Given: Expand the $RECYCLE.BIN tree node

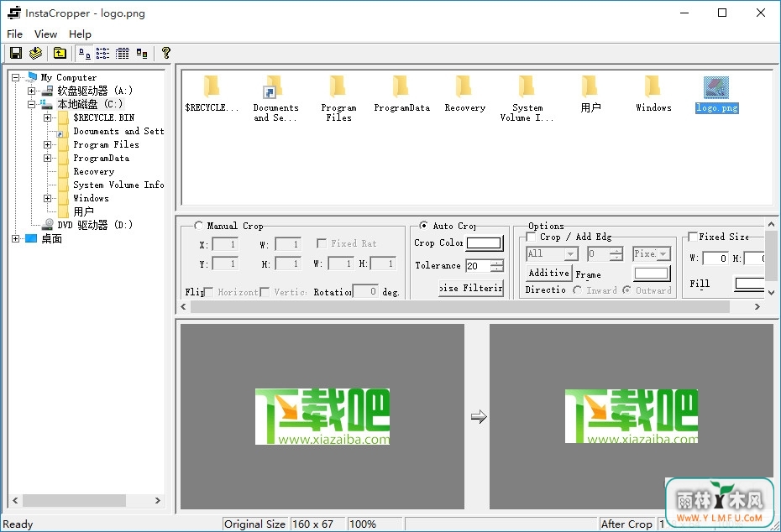Looking at the screenshot, I should tap(47, 118).
